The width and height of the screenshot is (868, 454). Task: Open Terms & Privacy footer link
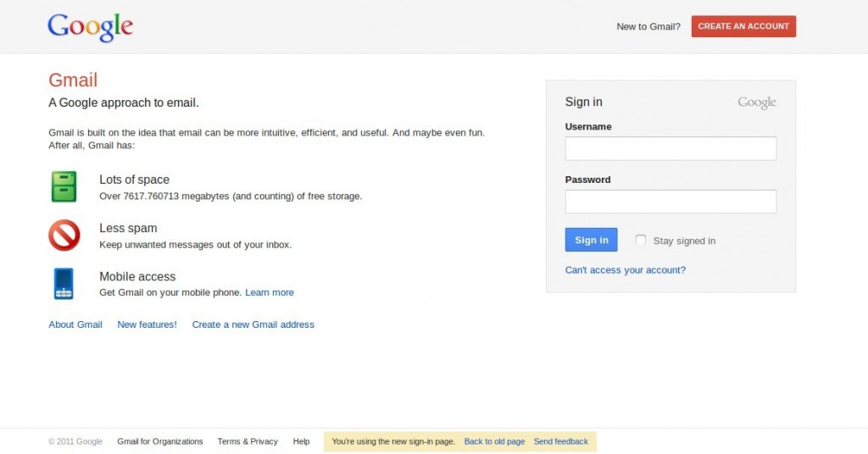pos(248,441)
